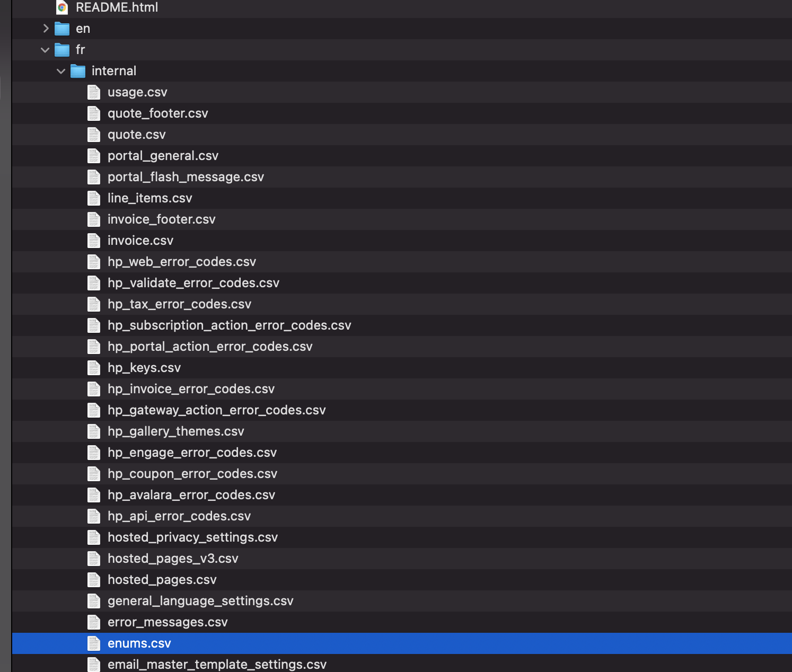Click the README.html Chrome file icon

[x=62, y=7]
